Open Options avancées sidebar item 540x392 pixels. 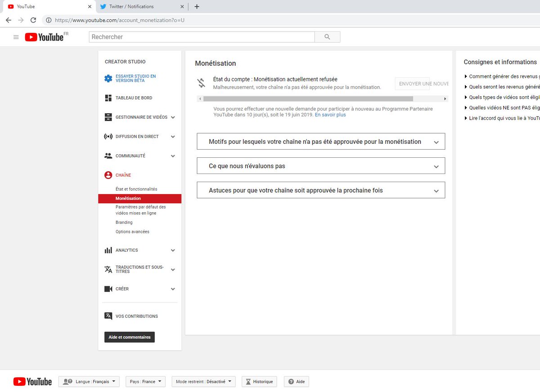tap(132, 232)
